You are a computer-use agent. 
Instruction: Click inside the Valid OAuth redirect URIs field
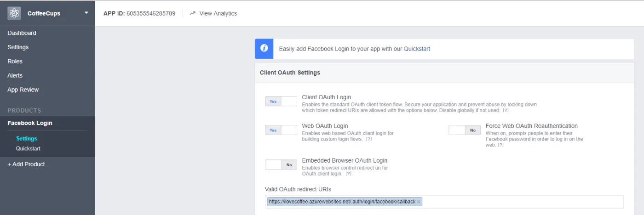pos(520,202)
